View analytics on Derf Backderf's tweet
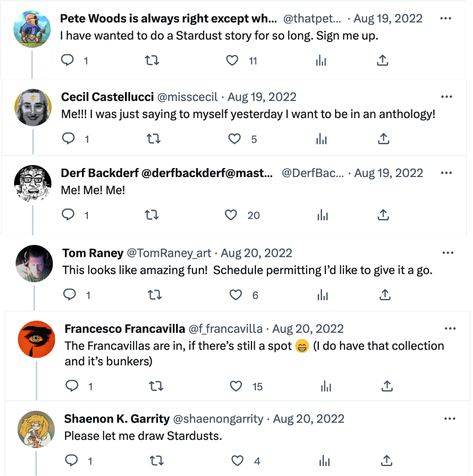Image resolution: width=473 pixels, height=476 pixels. click(x=322, y=215)
